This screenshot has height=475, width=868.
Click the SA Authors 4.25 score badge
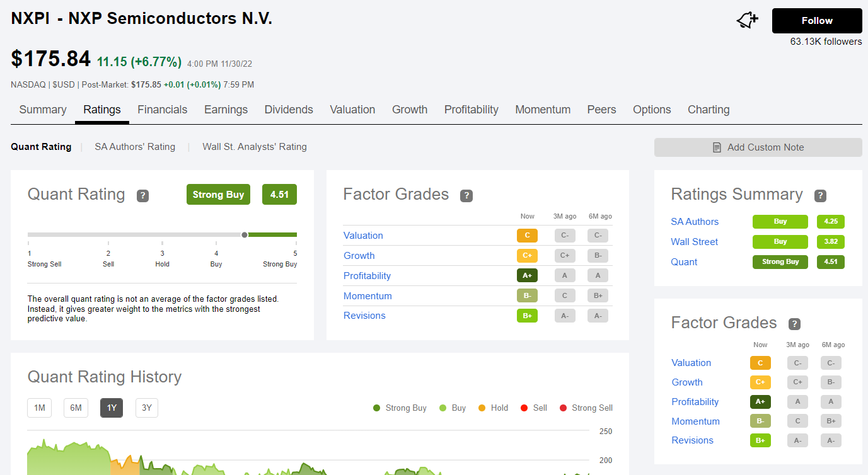(830, 222)
